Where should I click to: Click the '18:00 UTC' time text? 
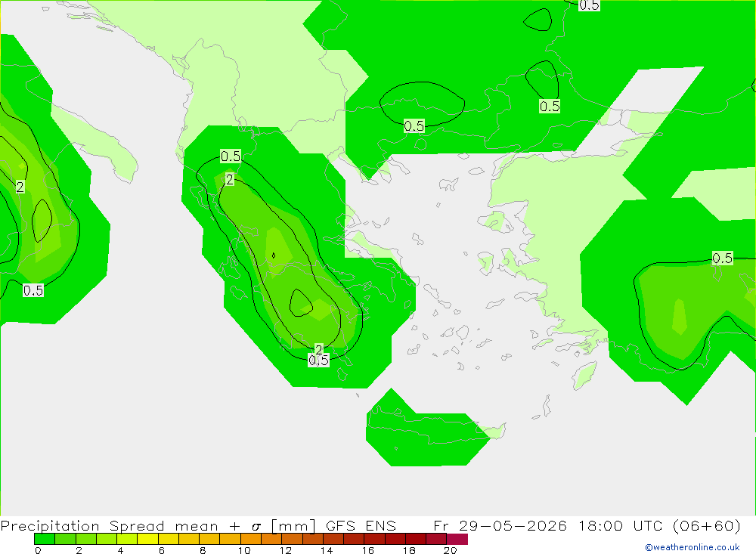click(622, 525)
